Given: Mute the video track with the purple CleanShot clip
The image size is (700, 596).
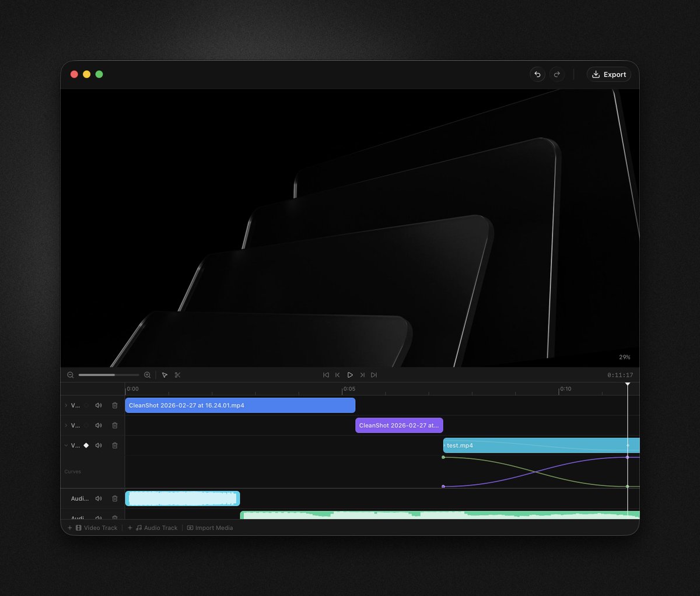Looking at the screenshot, I should click(x=99, y=425).
